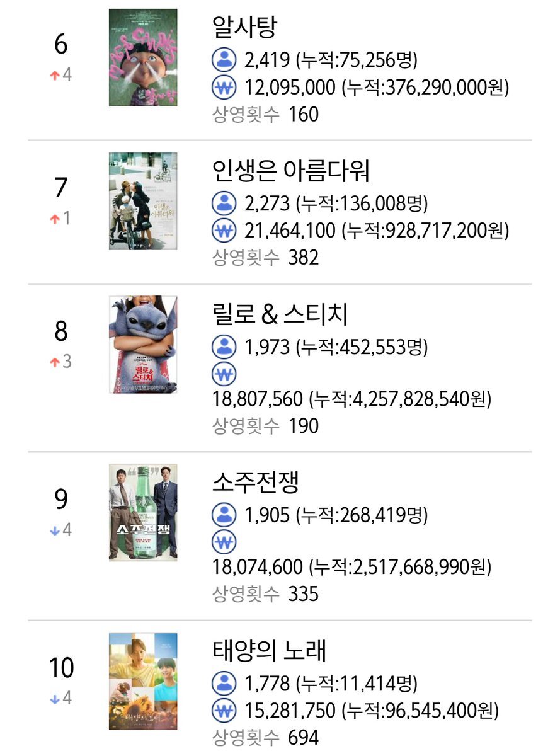This screenshot has width=560, height=756.
Task: Click the won revenue icon for 태양의 노래
Action: pyautogui.click(x=224, y=711)
